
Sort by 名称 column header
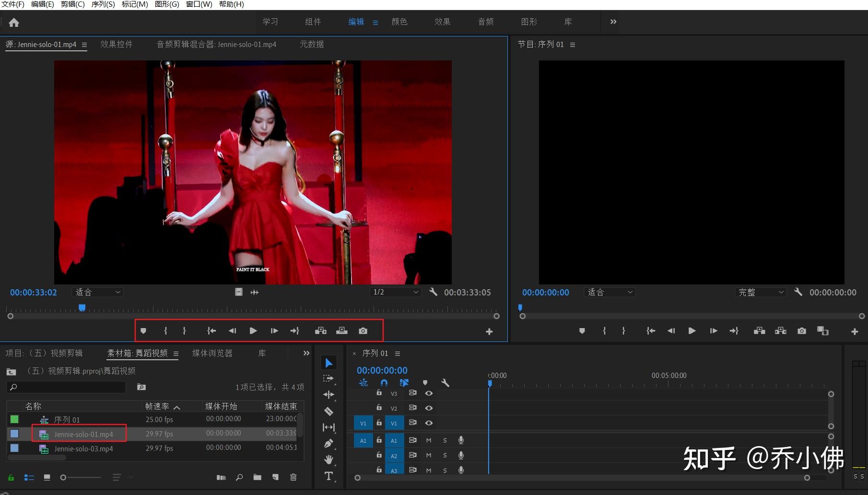(x=33, y=406)
